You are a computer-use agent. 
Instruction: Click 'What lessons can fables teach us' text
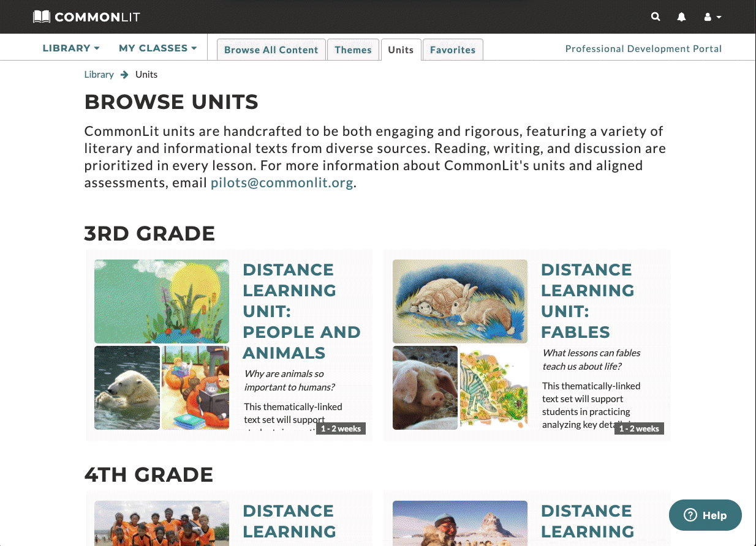pyautogui.click(x=591, y=359)
